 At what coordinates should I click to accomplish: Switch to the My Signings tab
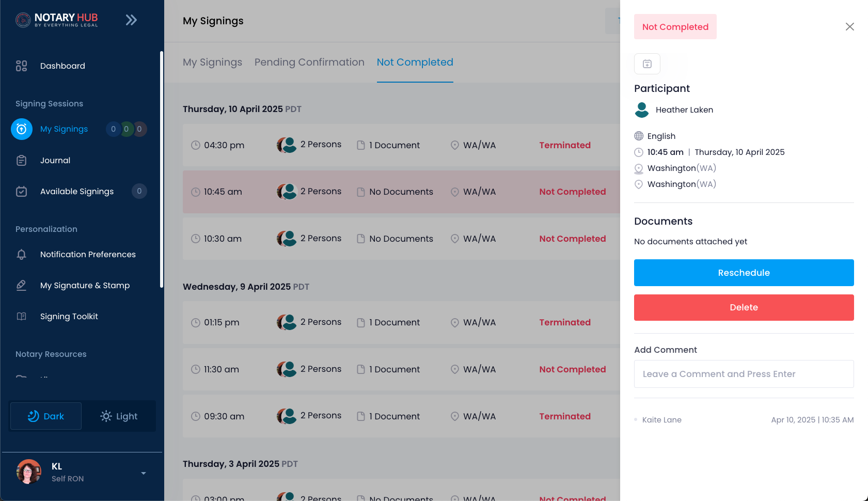[x=212, y=62]
